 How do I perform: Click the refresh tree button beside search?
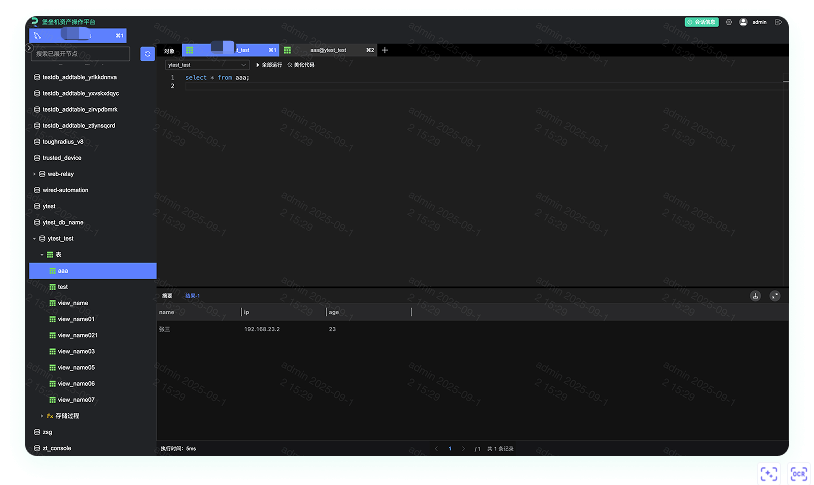coord(147,54)
